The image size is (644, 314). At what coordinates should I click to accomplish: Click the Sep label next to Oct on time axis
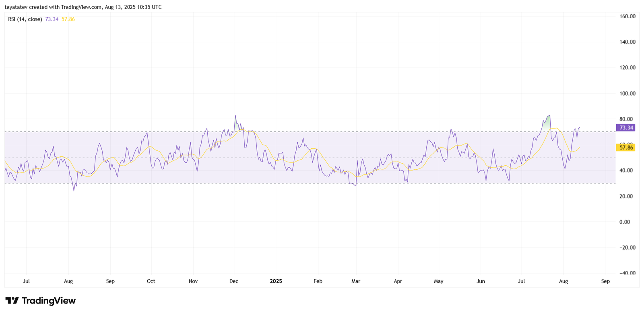click(x=110, y=281)
